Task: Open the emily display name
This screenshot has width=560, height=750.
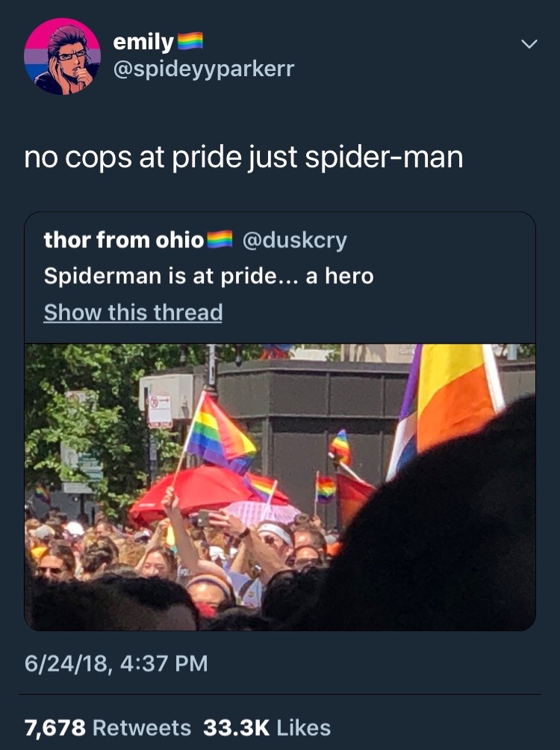Action: click(x=143, y=42)
